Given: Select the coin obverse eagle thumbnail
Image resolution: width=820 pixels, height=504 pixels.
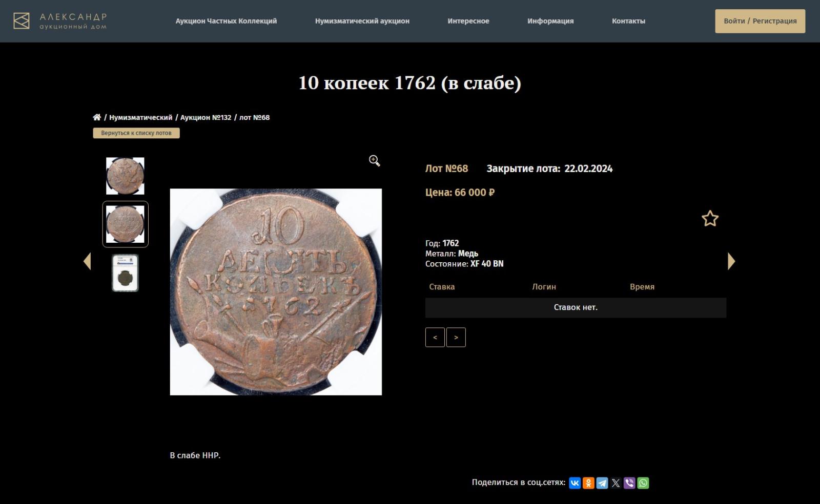Looking at the screenshot, I should coord(125,176).
